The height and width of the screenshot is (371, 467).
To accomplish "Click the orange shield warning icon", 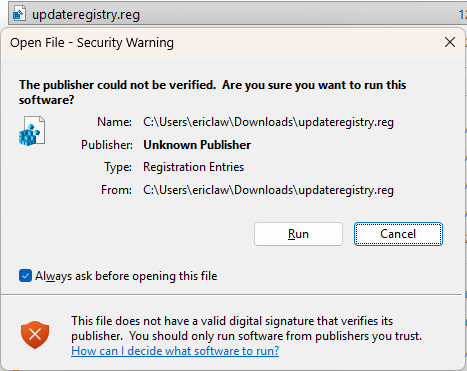I will (35, 335).
